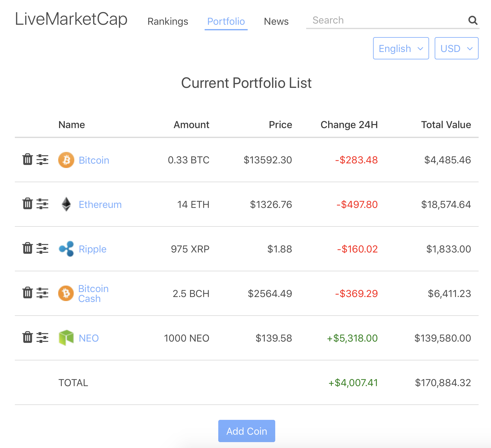Select the Portfolio tab
This screenshot has width=491, height=448.
point(226,21)
